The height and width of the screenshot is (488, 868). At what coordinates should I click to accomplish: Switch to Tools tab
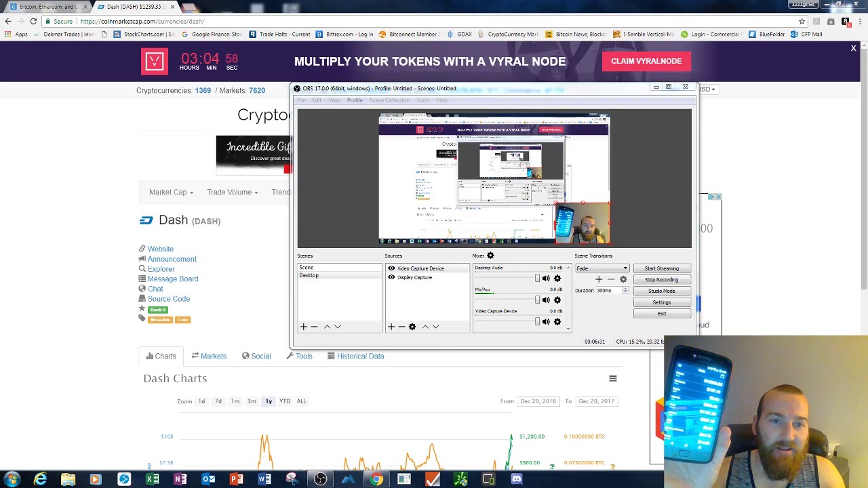pos(299,357)
